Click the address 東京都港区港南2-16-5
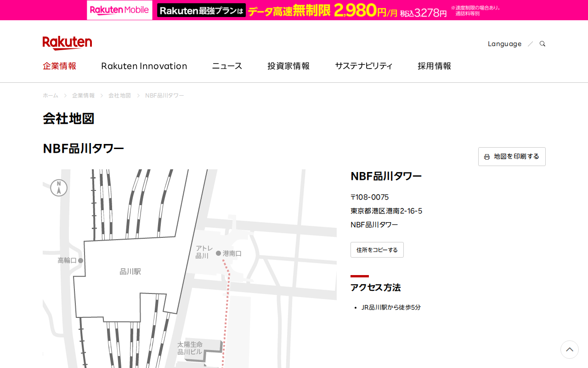This screenshot has height=368, width=588. point(386,211)
